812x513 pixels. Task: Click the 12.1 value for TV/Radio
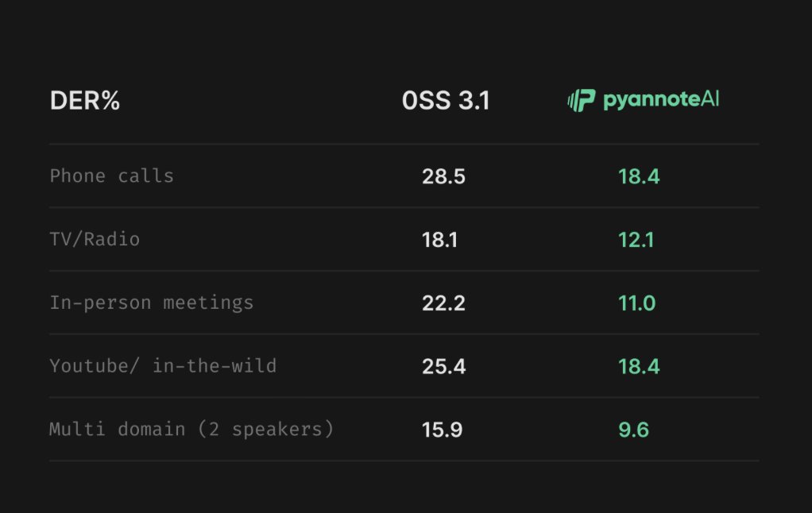click(x=636, y=240)
